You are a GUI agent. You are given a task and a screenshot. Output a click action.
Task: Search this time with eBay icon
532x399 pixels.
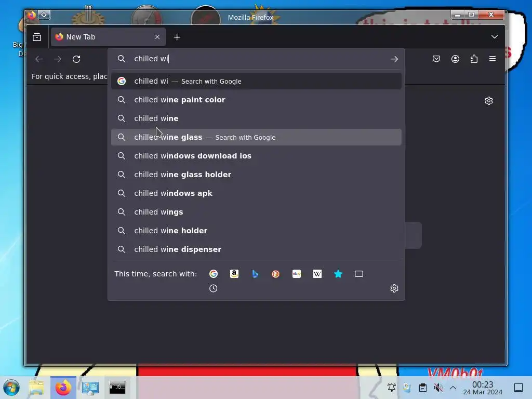point(297,274)
